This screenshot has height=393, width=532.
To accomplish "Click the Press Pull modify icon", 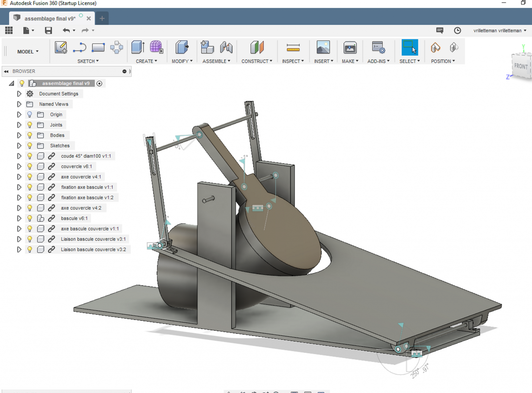I will [182, 48].
